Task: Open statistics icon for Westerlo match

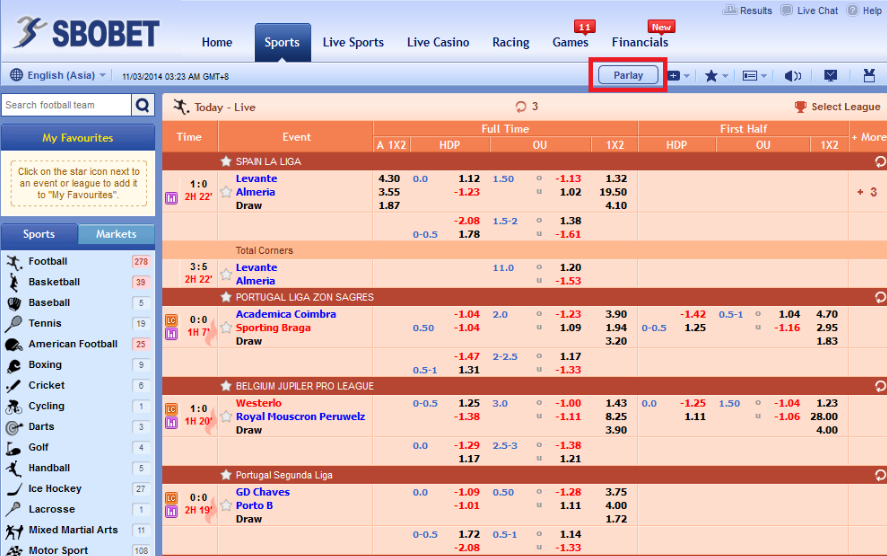Action: point(171,423)
